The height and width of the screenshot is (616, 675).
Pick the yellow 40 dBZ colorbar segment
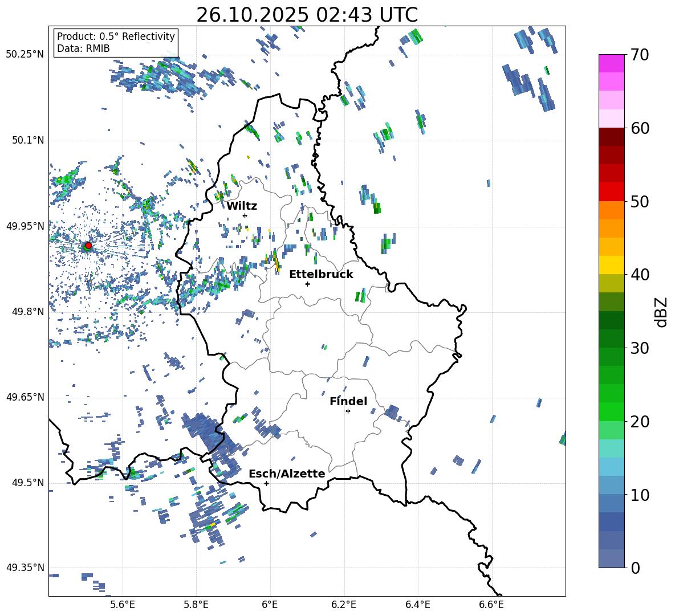coord(612,265)
